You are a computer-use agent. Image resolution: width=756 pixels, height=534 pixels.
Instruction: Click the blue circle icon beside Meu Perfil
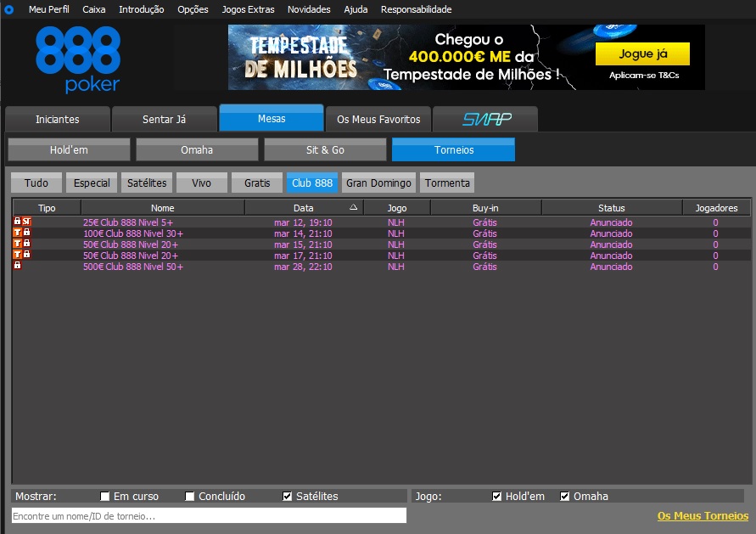[x=8, y=9]
